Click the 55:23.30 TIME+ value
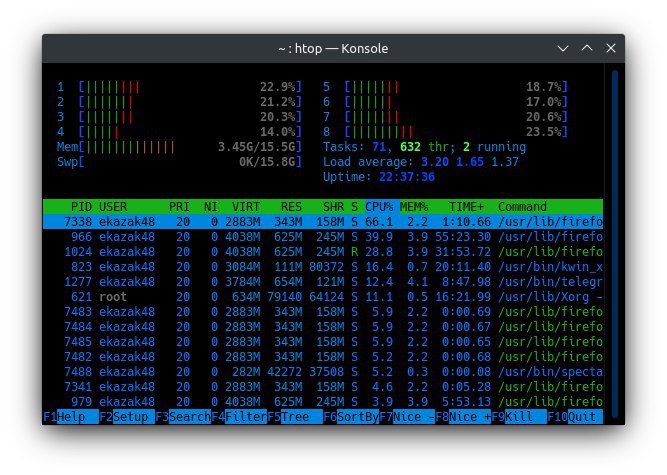This screenshot has height=475, width=667. tap(463, 237)
